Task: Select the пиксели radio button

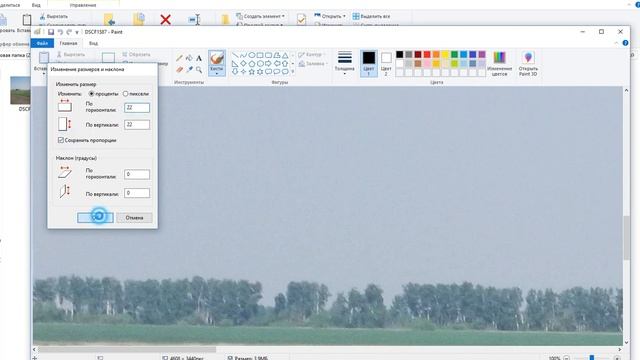Action: (x=126, y=94)
